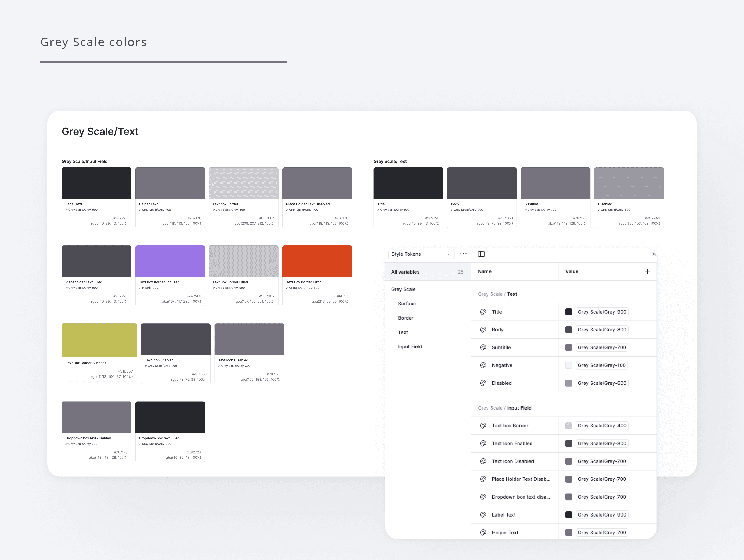Click palette icon beside Negative variable
Screen dimensions: 744x560
(x=483, y=365)
